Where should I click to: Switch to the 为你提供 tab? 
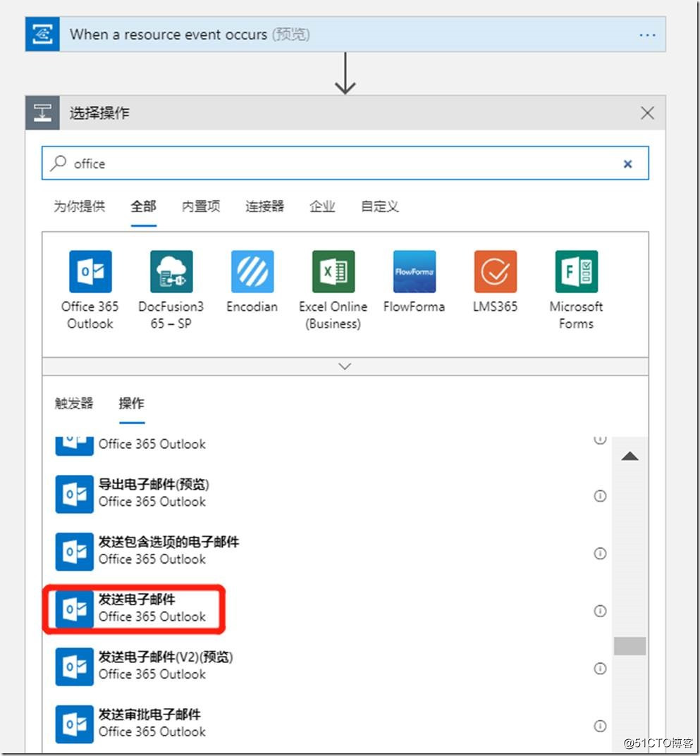(x=79, y=206)
